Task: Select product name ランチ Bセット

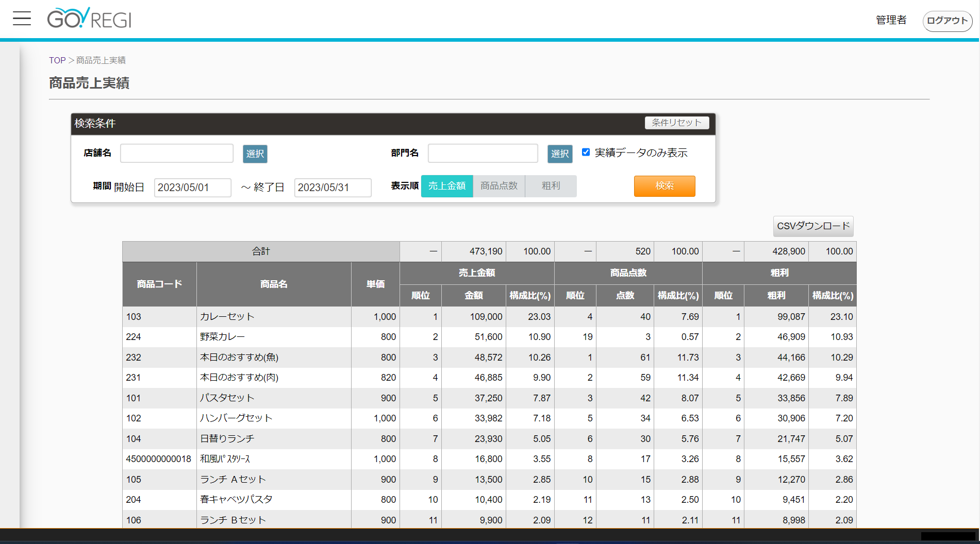Action: pos(233,520)
